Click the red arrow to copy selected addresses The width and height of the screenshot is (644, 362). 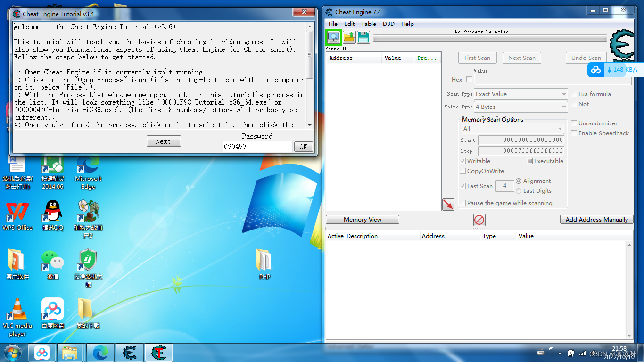[x=448, y=204]
